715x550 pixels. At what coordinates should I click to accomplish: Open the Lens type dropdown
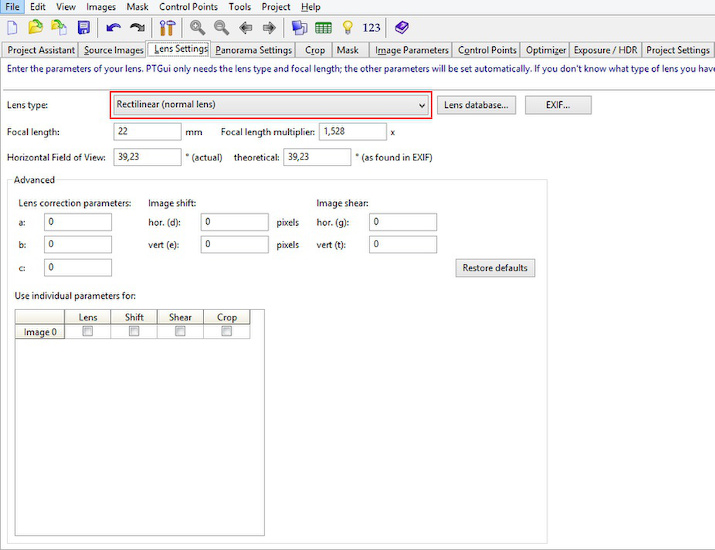270,104
